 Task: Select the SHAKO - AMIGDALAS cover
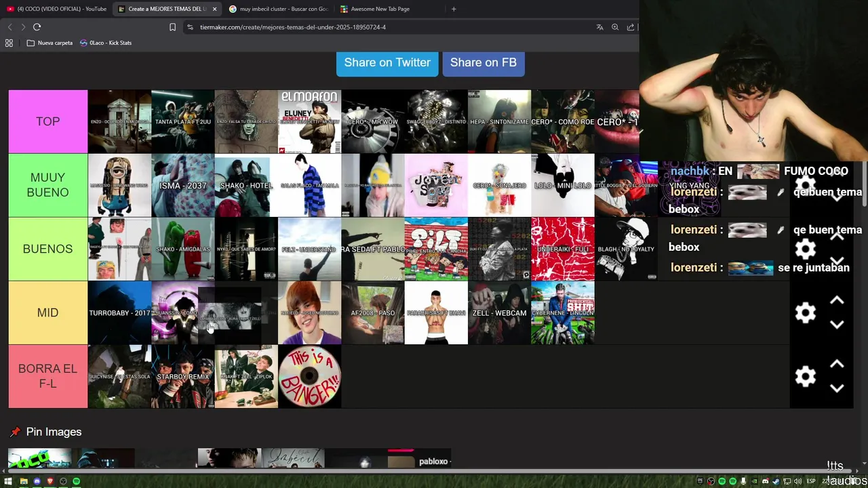(x=183, y=249)
